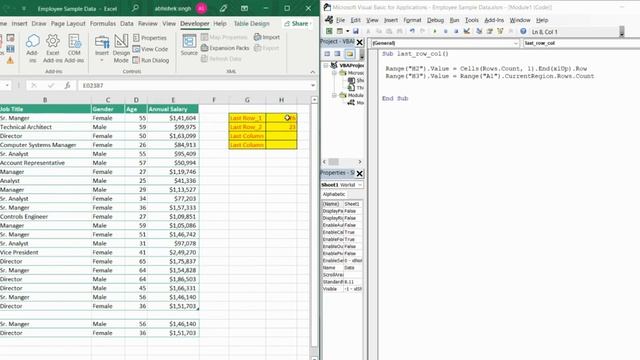Open the last_row_col procedure dropdown
Image resolution: width=640 pixels, height=360 pixels.
[x=582, y=43]
